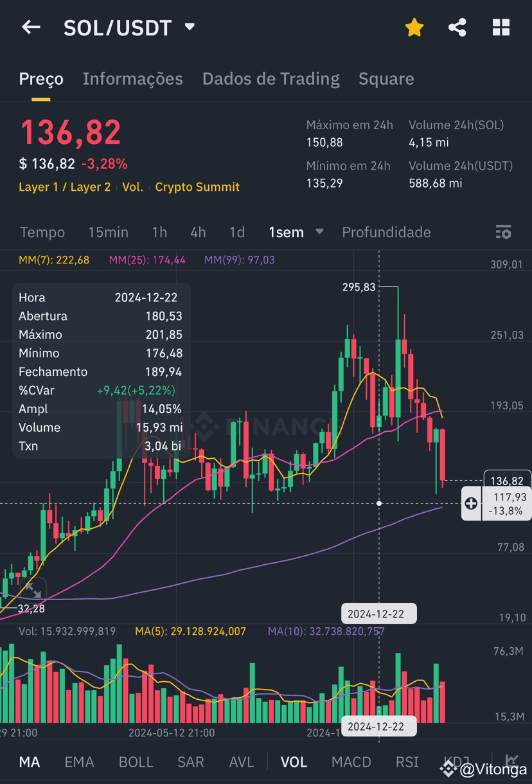Switch to the Informações tab
Image resolution: width=532 pixels, height=784 pixels.
(132, 79)
